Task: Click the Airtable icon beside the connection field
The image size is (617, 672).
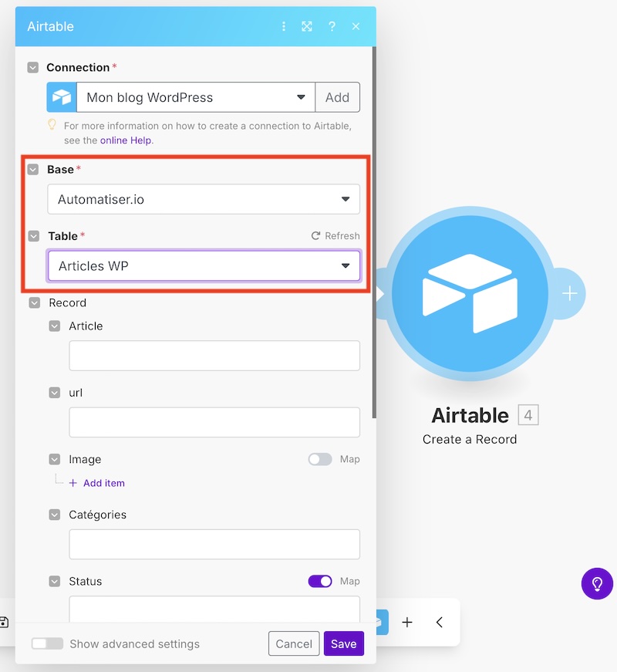Action: click(x=62, y=97)
